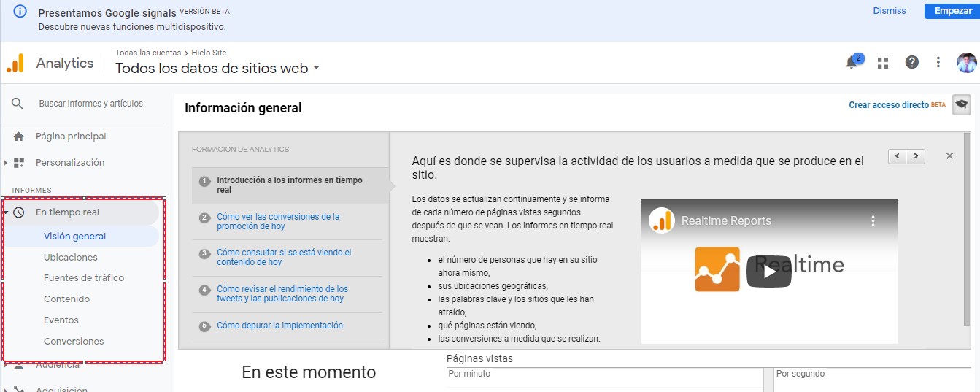Viewport: 980px width, 392px height.
Task: Select Ubicaciones in the sidebar
Action: [x=70, y=257]
